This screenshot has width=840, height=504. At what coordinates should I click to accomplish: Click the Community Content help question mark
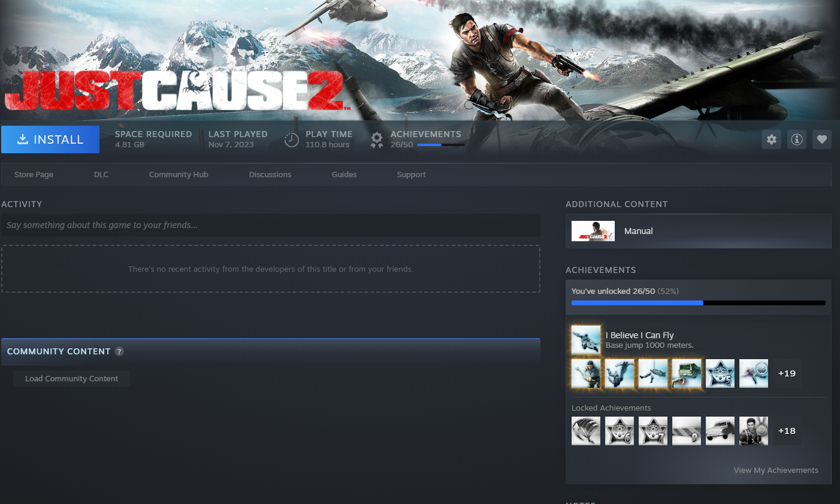point(119,351)
